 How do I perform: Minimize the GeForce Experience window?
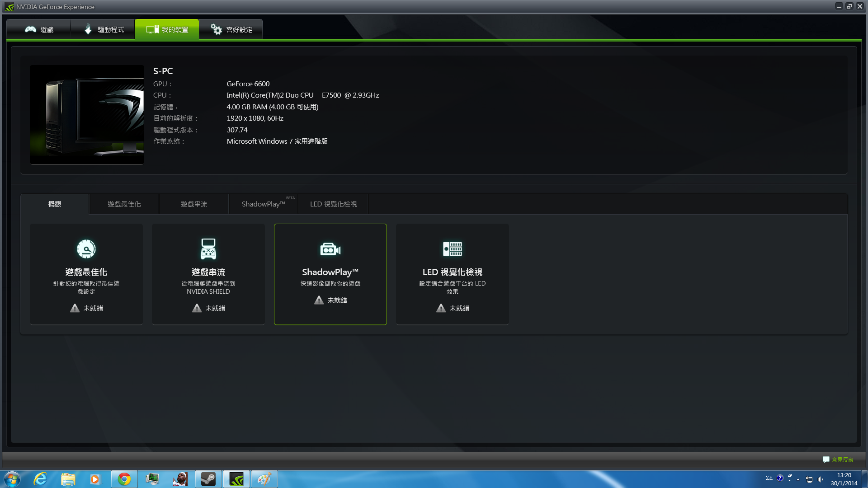839,6
